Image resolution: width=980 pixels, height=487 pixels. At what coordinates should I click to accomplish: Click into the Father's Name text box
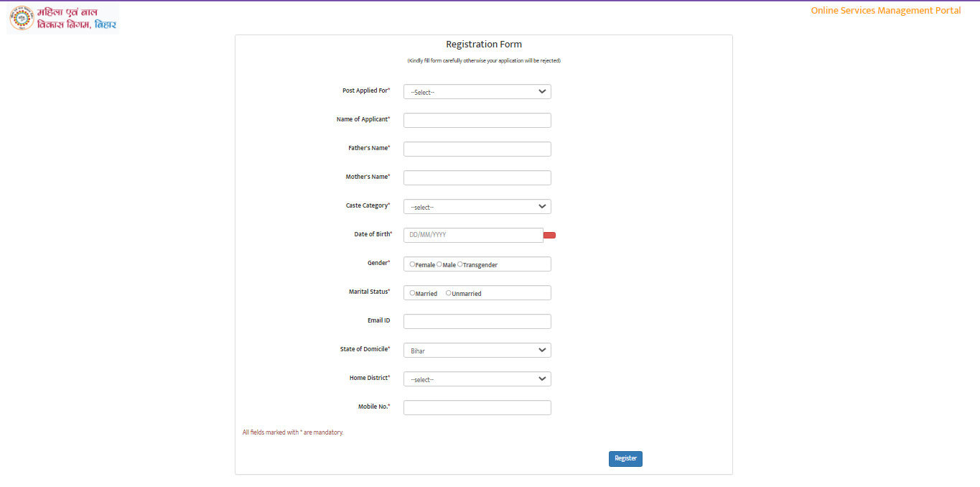(x=477, y=149)
